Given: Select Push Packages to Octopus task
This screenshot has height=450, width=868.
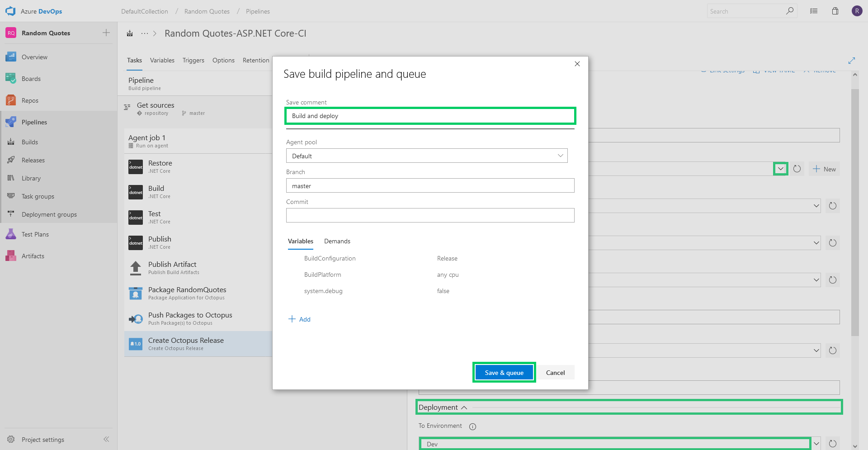Looking at the screenshot, I should click(198, 318).
